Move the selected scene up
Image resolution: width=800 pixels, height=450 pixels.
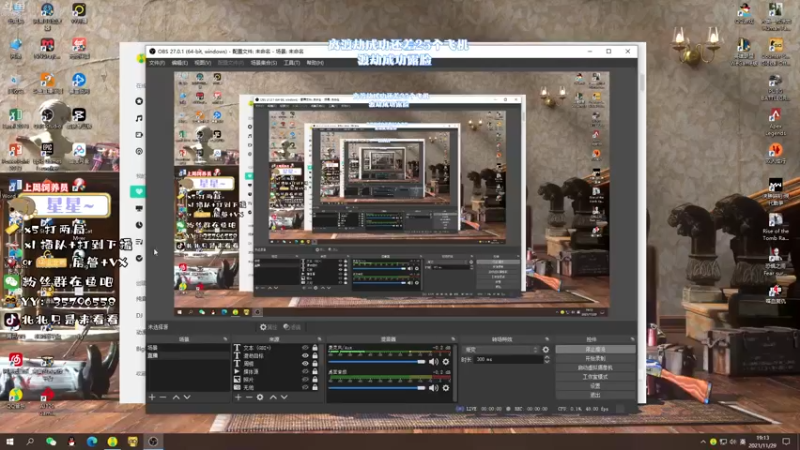(x=176, y=397)
